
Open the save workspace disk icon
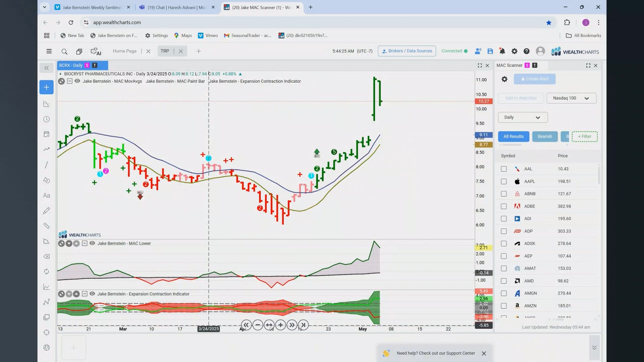coord(490,51)
